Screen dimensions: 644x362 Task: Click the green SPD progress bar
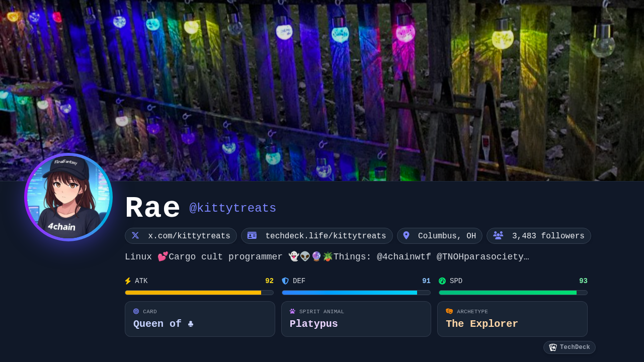coord(513,293)
